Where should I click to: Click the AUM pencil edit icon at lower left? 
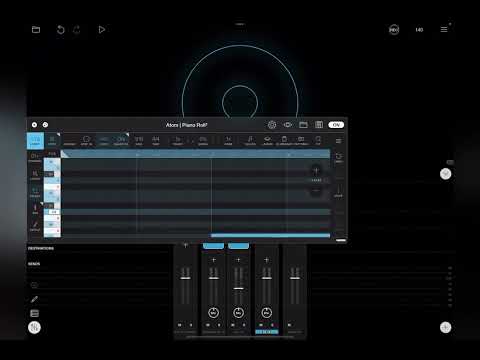click(x=34, y=299)
